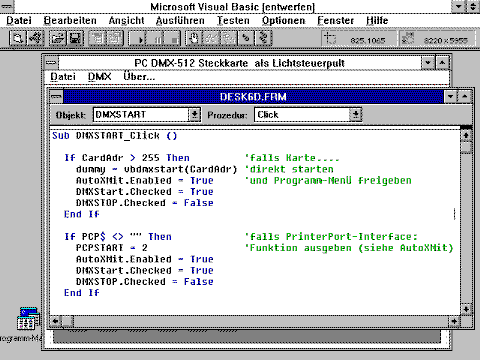Click the Run (play) toolbar icon

tap(137, 38)
